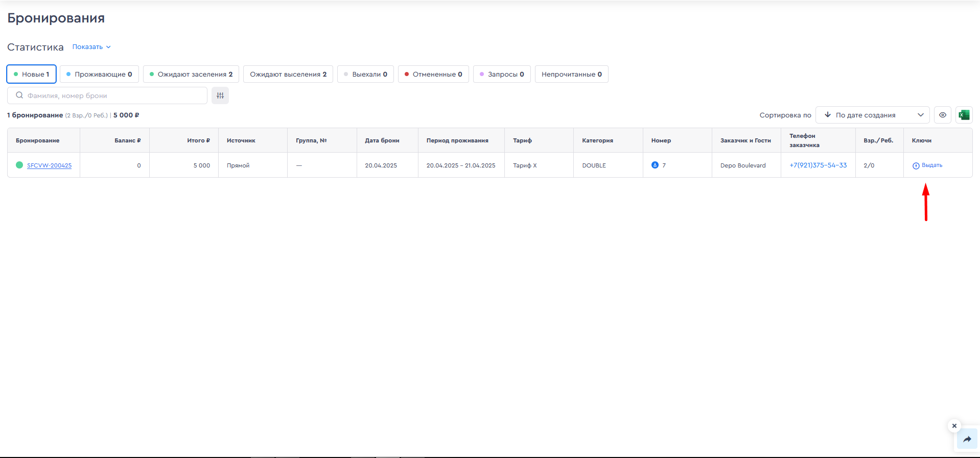Screen dimensions: 980x458
Task: Show bookings in Ожидают заселения
Action: pyautogui.click(x=191, y=74)
